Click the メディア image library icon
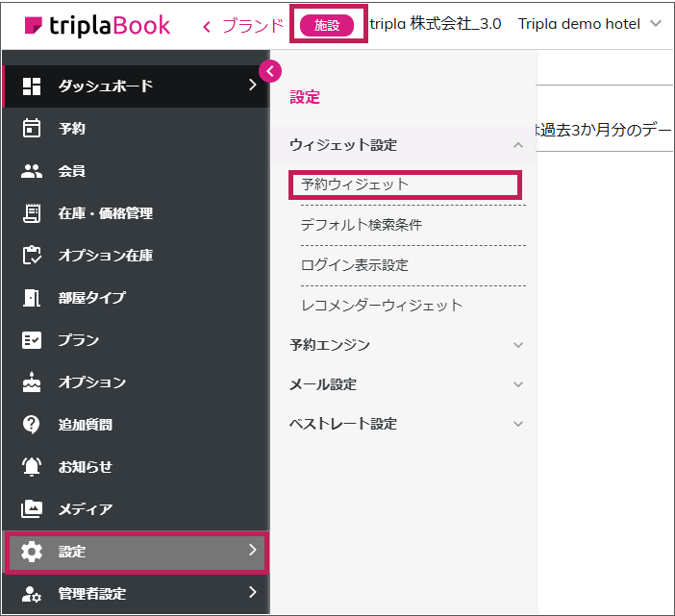The image size is (675, 616). pyautogui.click(x=32, y=509)
